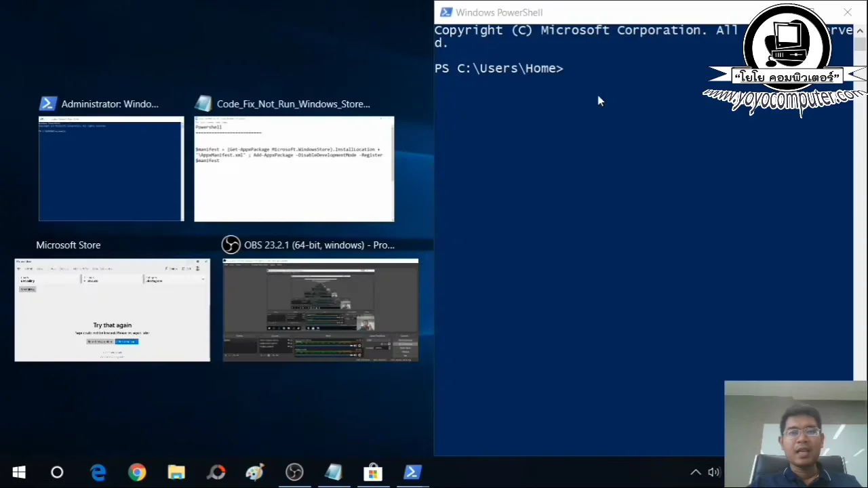Open Google Chrome from the taskbar
Screen dimensions: 868x488
137,472
